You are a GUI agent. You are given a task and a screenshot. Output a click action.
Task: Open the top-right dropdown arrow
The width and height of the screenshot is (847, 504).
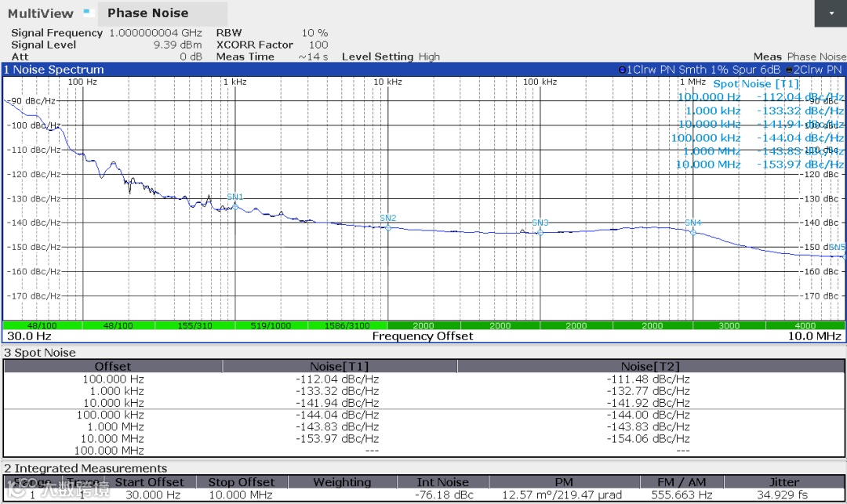(831, 13)
